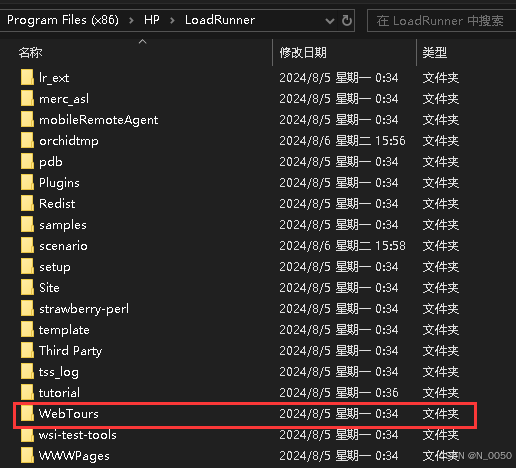This screenshot has height=468, width=516.
Task: Select the mobileRemoteAgent folder name
Action: pyautogui.click(x=99, y=120)
